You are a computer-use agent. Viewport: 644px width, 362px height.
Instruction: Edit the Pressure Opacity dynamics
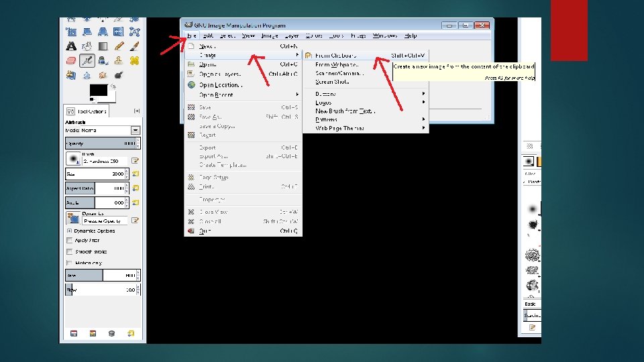click(x=135, y=221)
